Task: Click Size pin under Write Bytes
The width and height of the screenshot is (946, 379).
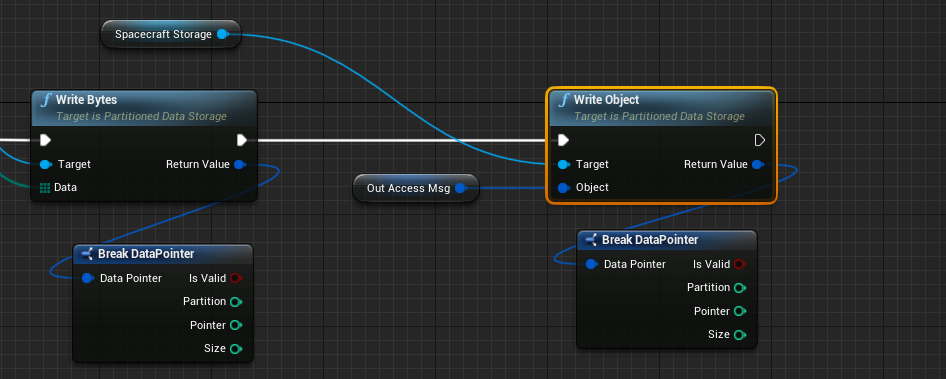Action: [x=236, y=349]
